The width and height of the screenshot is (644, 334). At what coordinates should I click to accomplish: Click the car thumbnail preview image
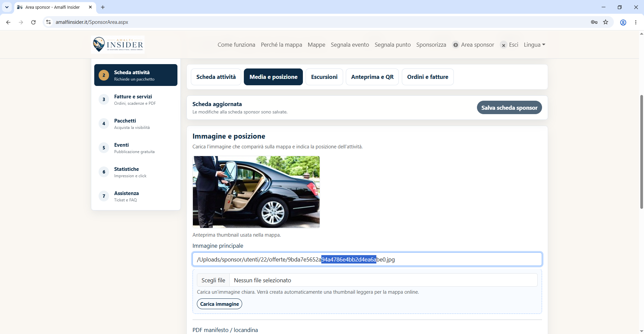tap(256, 192)
